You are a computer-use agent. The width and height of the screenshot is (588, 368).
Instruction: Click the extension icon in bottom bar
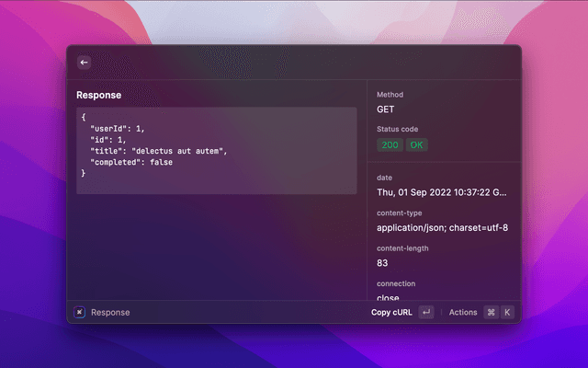pos(80,312)
